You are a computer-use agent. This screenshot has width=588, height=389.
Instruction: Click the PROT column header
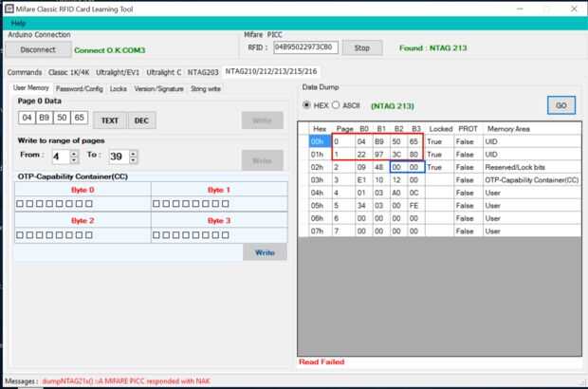click(468, 129)
